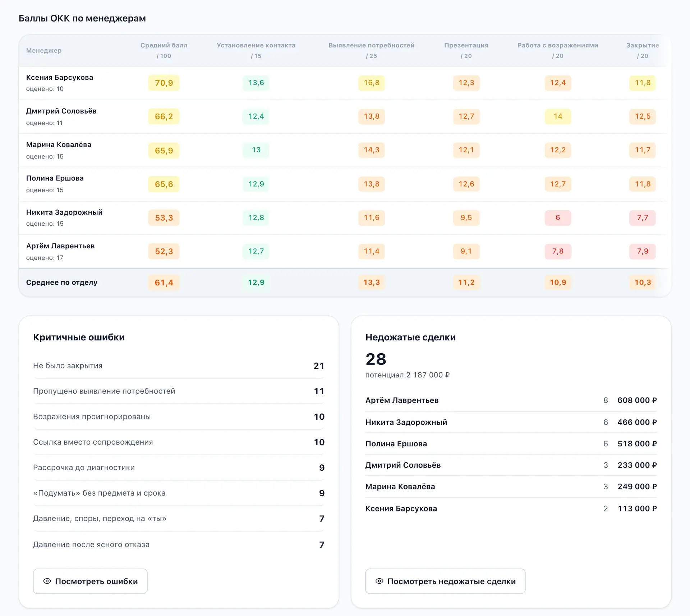Image resolution: width=690 pixels, height=616 pixels.
Task: Click manager name Полина Ершова in score table
Action: pos(55,178)
